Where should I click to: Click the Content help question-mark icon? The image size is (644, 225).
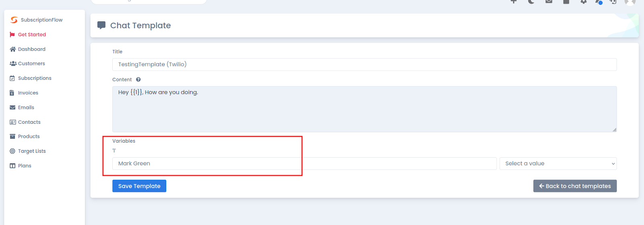pyautogui.click(x=138, y=79)
